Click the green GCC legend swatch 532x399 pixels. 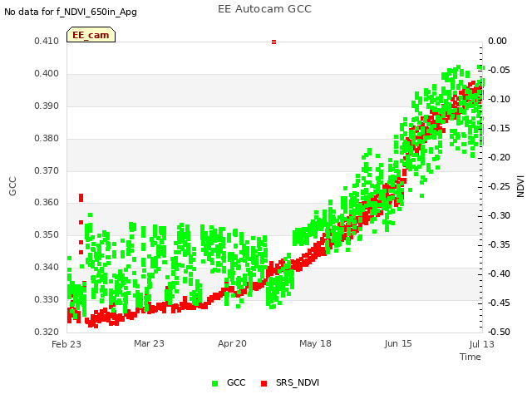(214, 383)
